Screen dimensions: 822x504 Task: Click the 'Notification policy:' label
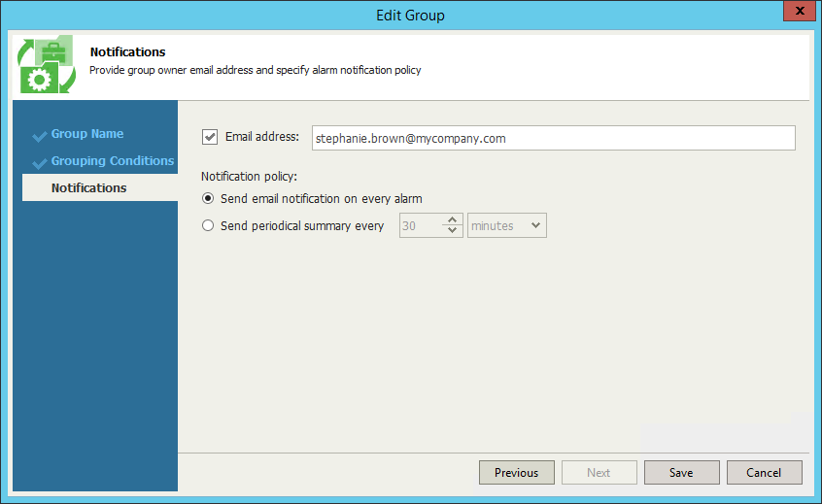[249, 177]
